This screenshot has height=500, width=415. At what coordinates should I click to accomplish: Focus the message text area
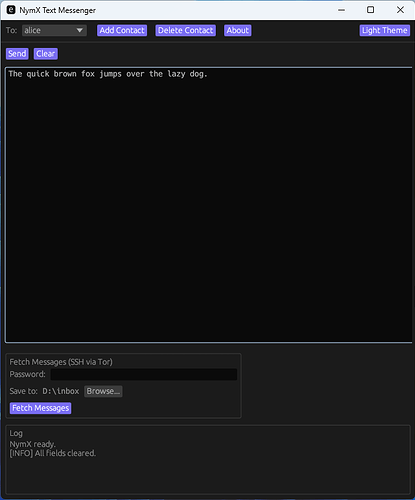[209, 205]
